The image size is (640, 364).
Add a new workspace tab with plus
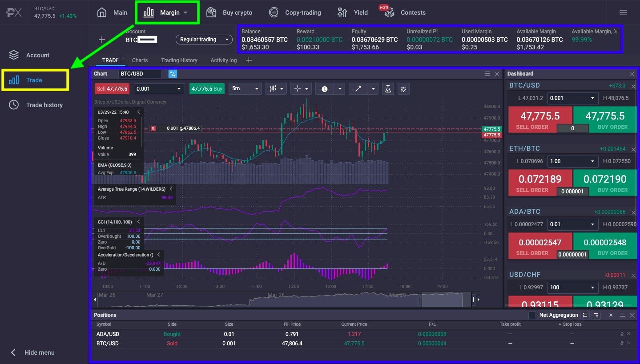click(x=249, y=60)
